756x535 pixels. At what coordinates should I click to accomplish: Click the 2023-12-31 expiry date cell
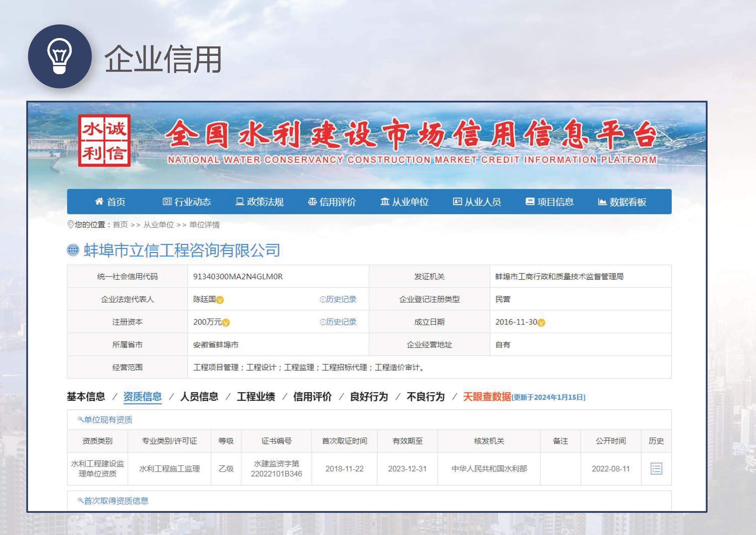tap(407, 469)
